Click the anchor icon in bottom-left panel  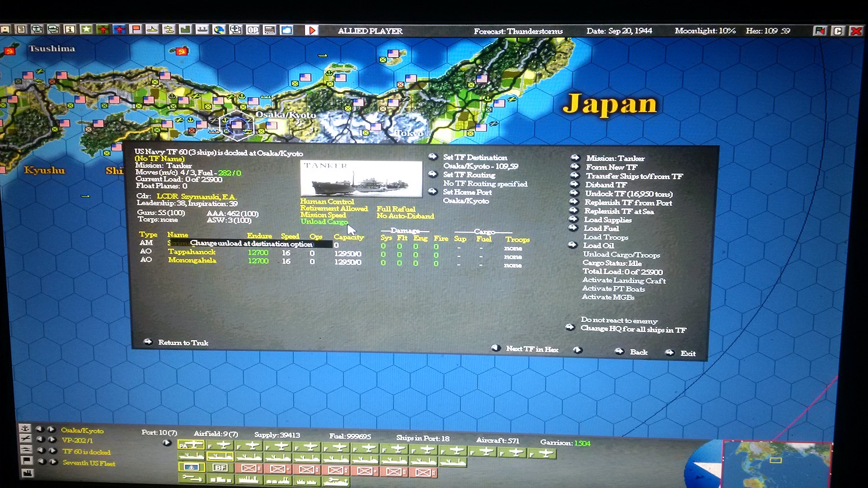click(25, 428)
